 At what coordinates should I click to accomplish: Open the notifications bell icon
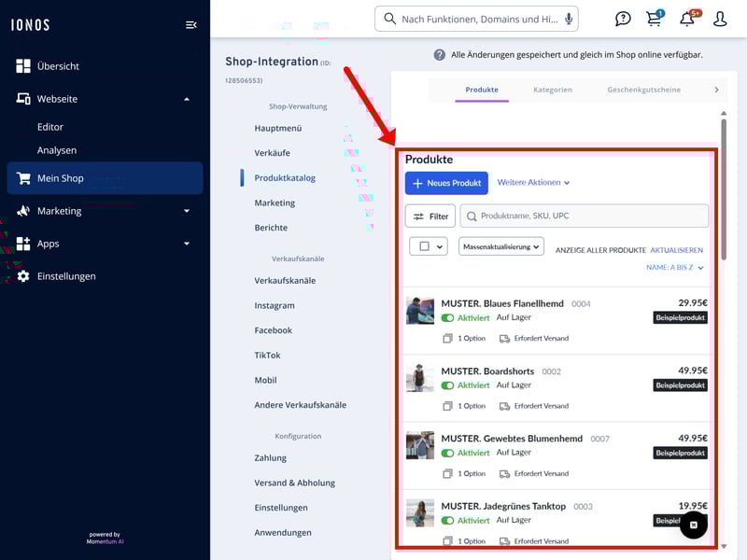[687, 20]
